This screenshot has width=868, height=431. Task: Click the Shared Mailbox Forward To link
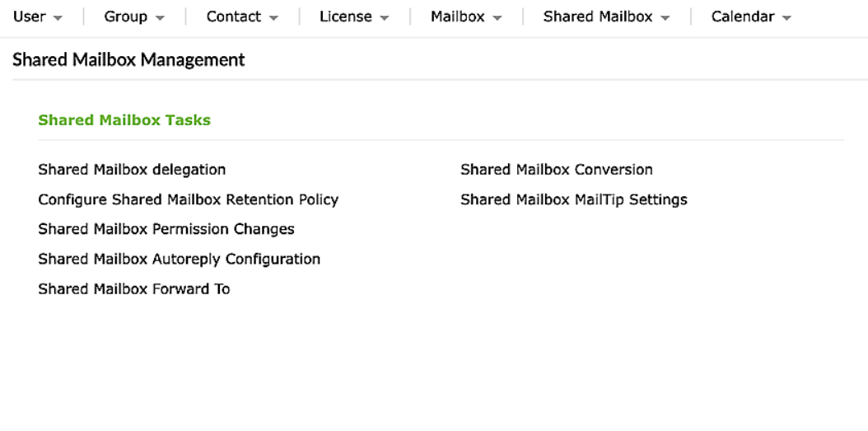point(133,288)
